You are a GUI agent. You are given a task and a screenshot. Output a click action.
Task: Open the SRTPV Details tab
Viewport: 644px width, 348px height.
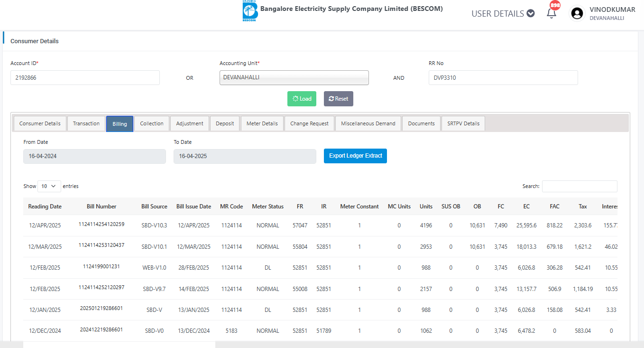(463, 123)
